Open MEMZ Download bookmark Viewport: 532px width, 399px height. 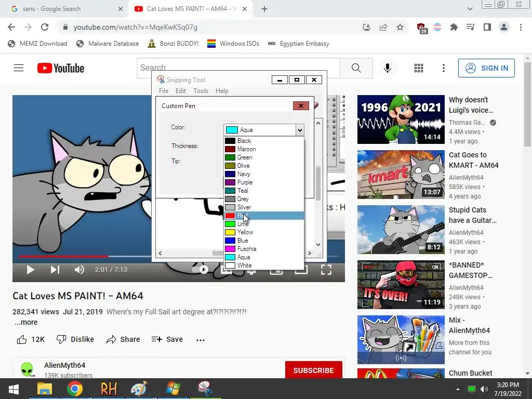[x=37, y=44]
